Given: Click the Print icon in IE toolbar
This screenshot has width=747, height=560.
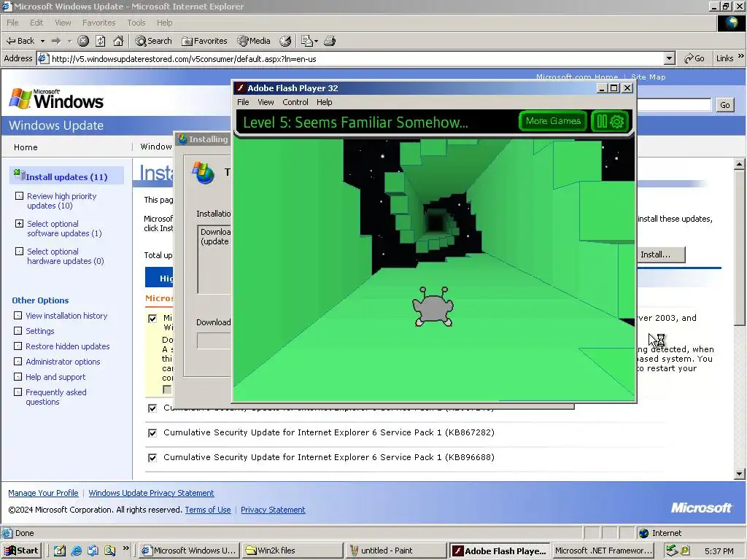Looking at the screenshot, I should 330,41.
